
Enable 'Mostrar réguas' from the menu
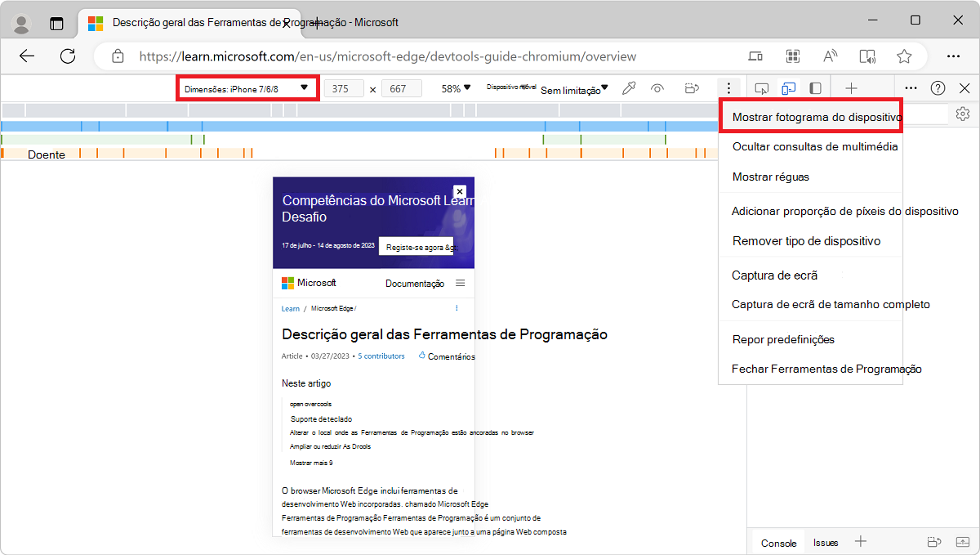[768, 177]
